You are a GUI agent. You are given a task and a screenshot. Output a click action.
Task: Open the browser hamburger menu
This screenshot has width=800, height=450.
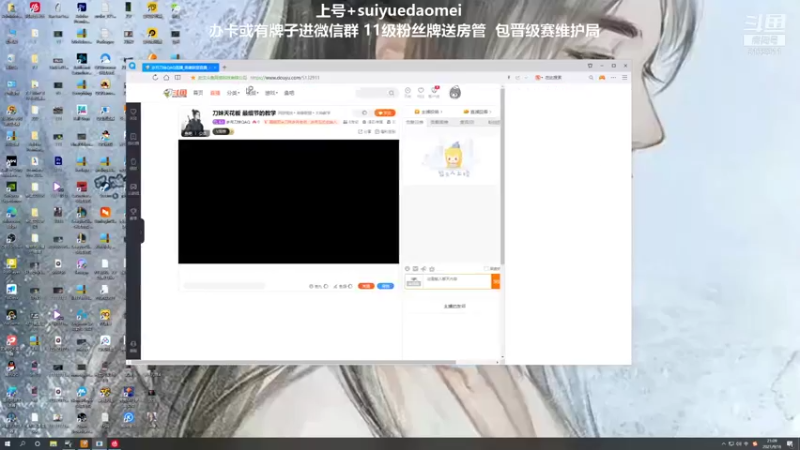click(x=624, y=78)
